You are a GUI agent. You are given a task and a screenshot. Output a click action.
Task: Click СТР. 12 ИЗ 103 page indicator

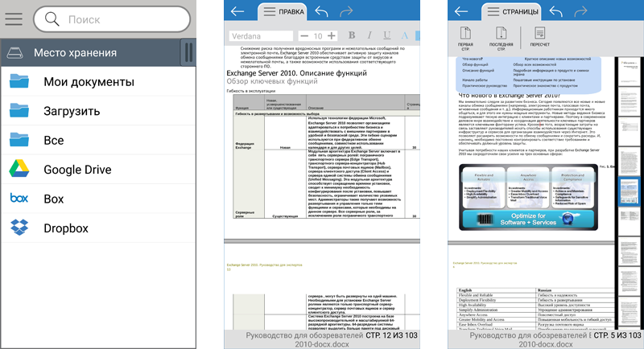click(x=391, y=335)
